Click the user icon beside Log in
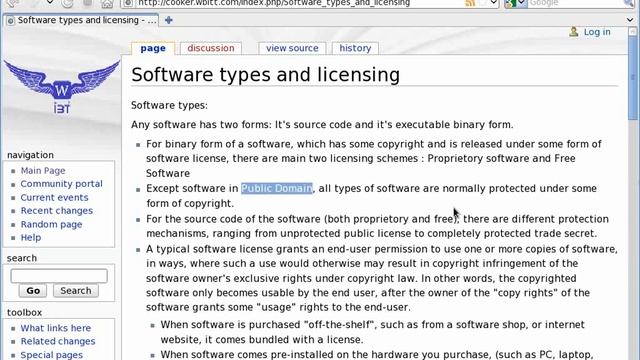Viewport: 640px width, 360px height. pos(573,32)
